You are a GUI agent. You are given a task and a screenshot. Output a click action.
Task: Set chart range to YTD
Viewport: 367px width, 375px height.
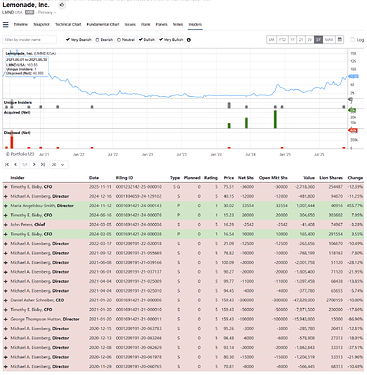pyautogui.click(x=283, y=40)
